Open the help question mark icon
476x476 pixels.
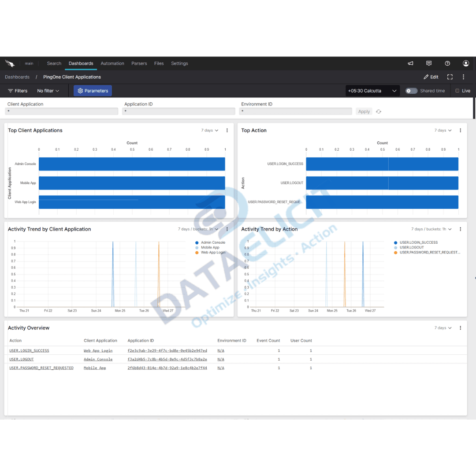(447, 63)
